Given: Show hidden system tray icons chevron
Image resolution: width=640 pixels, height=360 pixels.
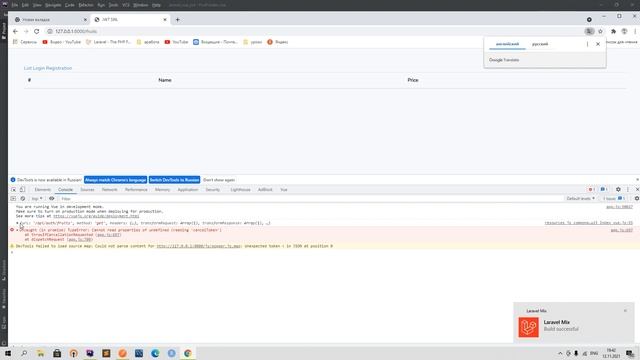Looking at the screenshot, I should pyautogui.click(x=560, y=353).
